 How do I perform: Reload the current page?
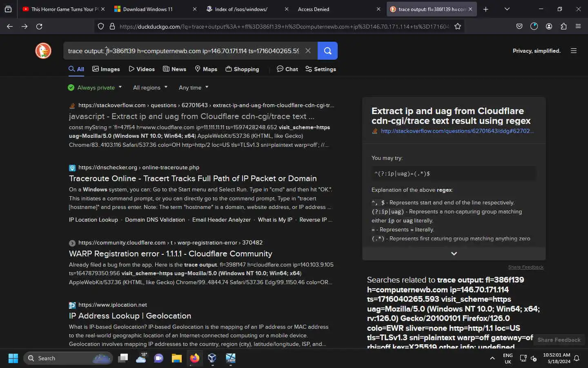tap(39, 27)
